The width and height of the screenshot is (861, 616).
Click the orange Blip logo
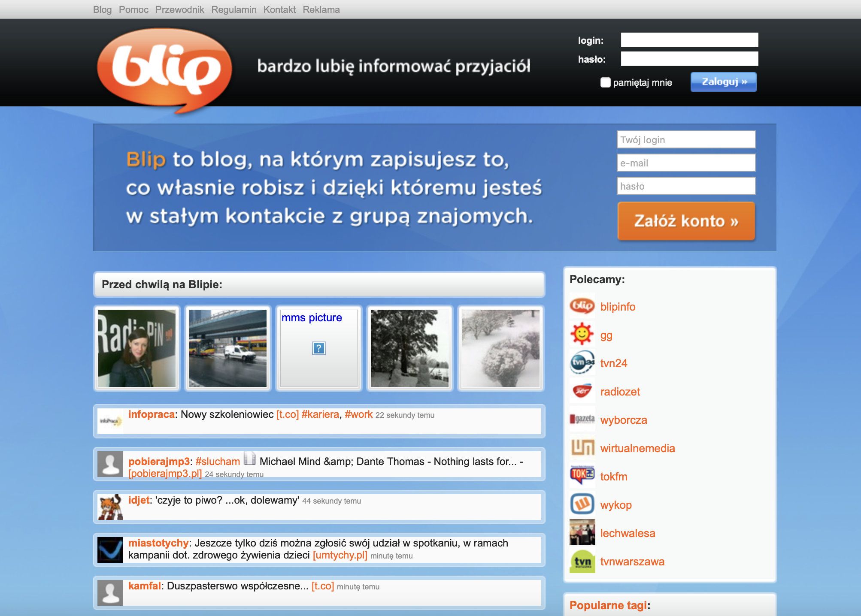[164, 69]
